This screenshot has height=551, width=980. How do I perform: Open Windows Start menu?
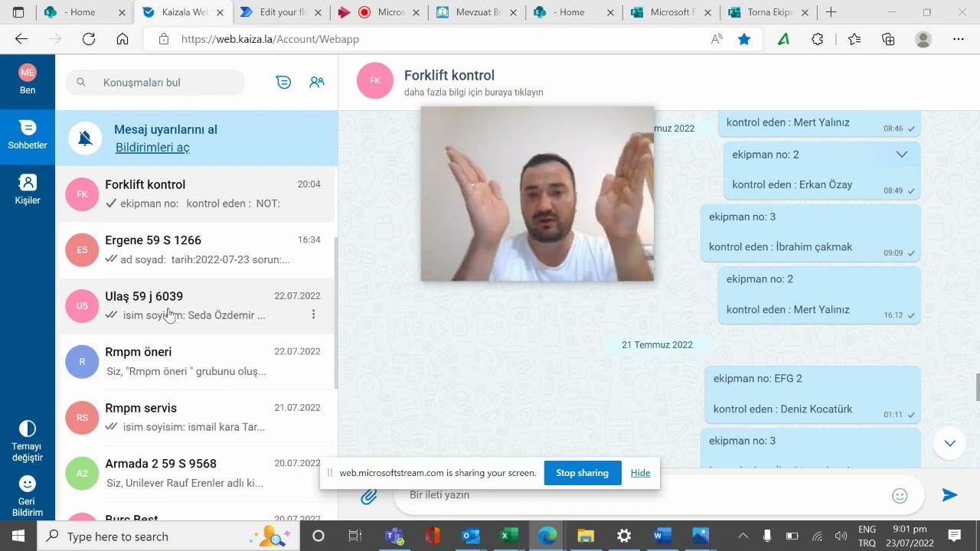(x=18, y=536)
